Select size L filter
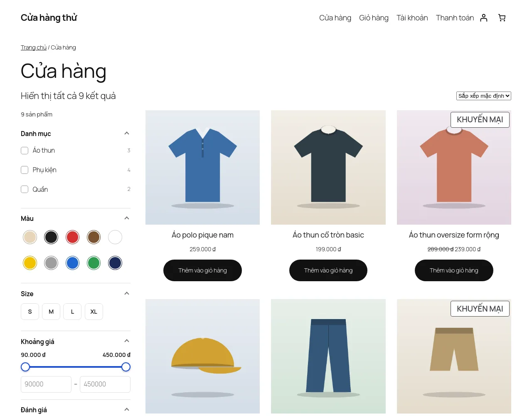This screenshot has width=532, height=416. coord(72,312)
